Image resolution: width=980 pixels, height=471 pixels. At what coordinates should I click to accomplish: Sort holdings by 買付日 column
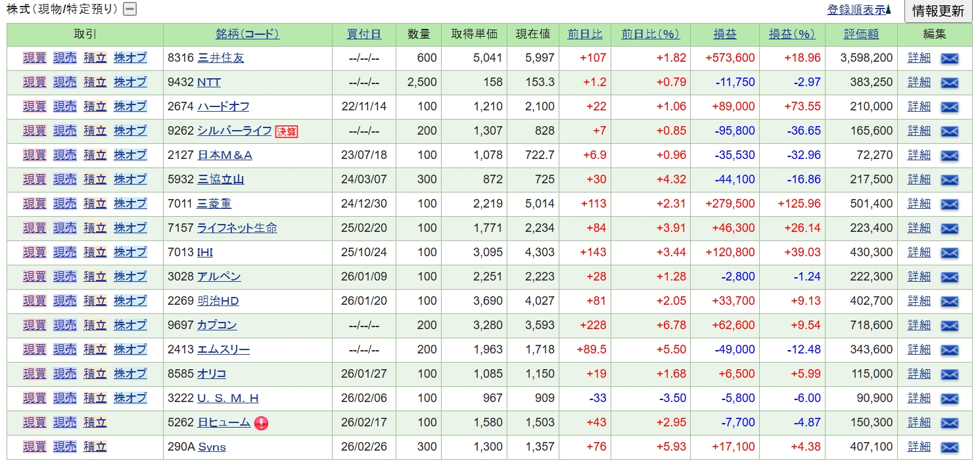coord(364,34)
